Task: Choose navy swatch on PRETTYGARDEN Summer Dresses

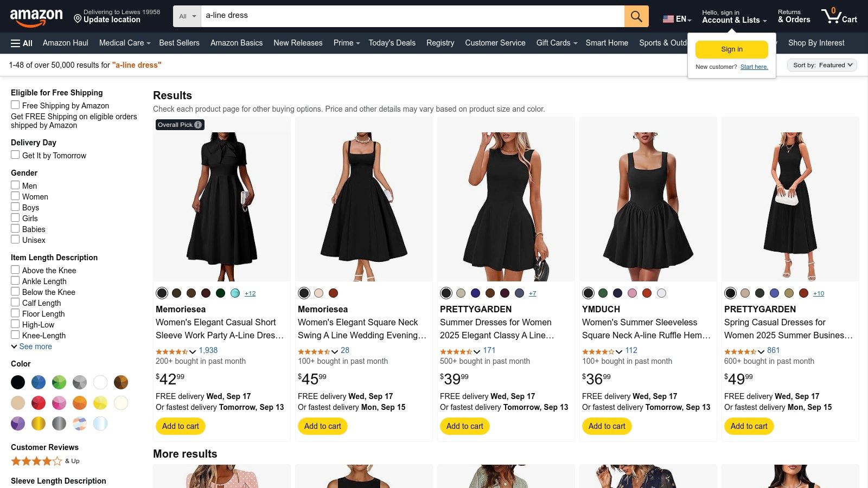Action: [x=475, y=293]
